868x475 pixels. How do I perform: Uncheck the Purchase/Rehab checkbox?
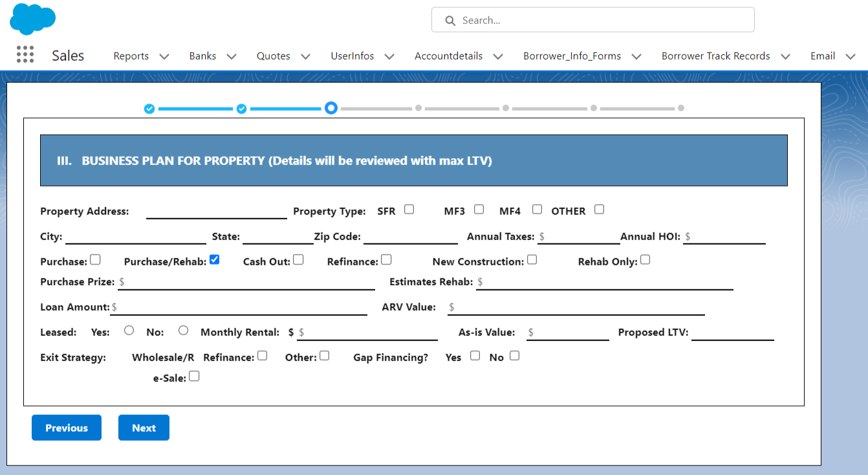213,260
